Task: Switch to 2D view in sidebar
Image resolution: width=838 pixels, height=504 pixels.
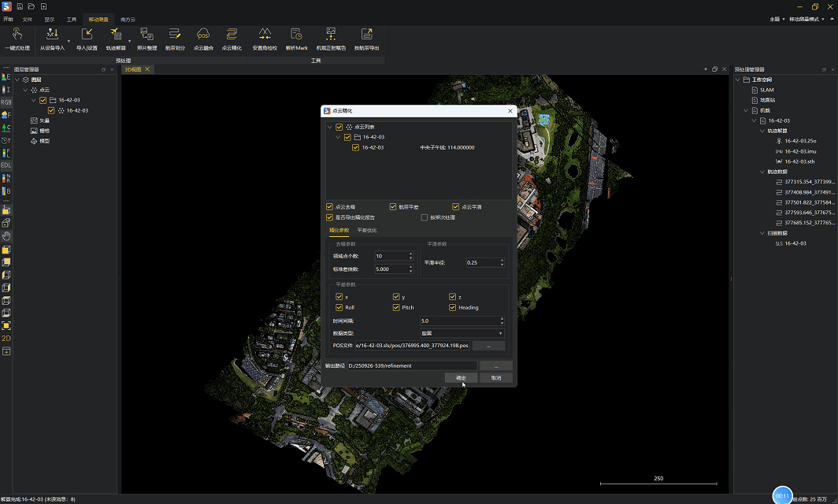Action: [6, 338]
